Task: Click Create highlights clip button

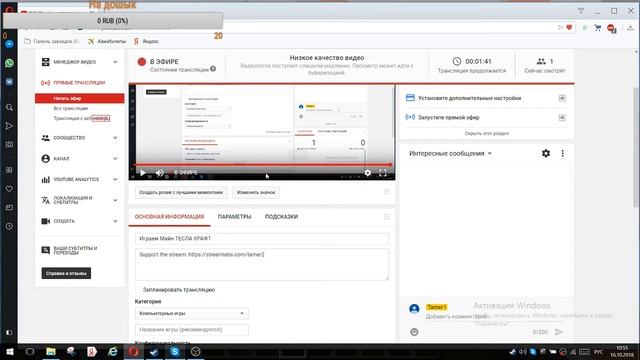Action: coord(181,192)
